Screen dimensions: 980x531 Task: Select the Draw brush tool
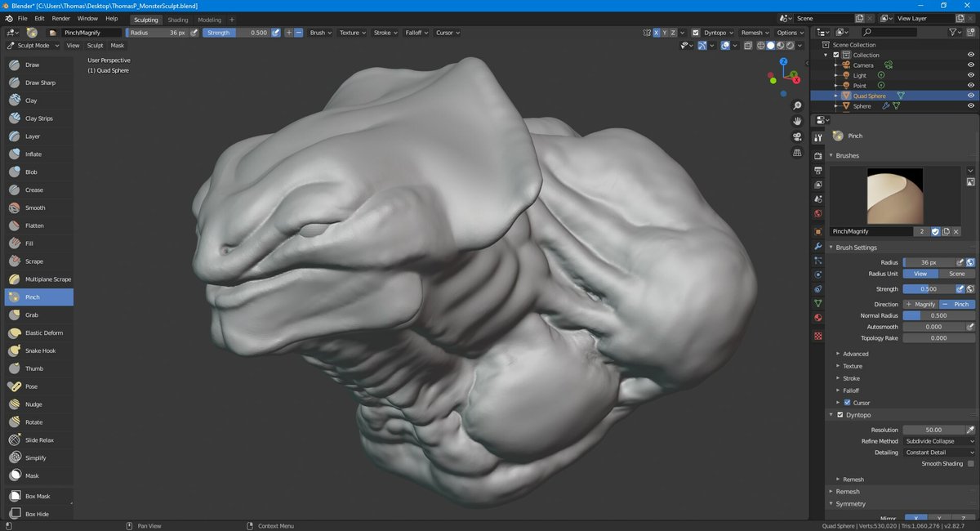(38, 65)
